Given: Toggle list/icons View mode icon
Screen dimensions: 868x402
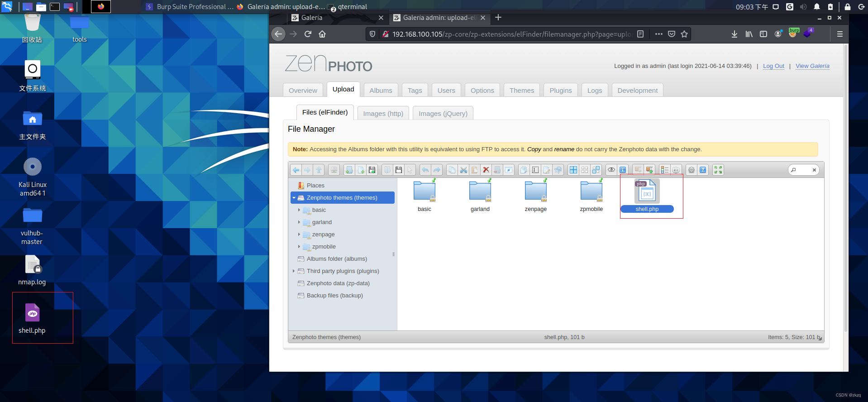Looking at the screenshot, I should (x=665, y=170).
